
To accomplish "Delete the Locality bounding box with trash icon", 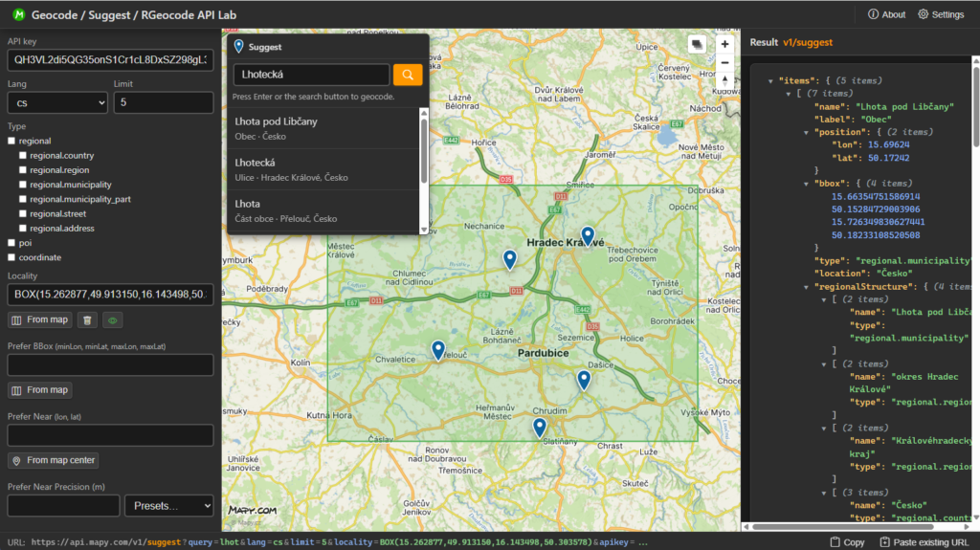I will click(87, 320).
